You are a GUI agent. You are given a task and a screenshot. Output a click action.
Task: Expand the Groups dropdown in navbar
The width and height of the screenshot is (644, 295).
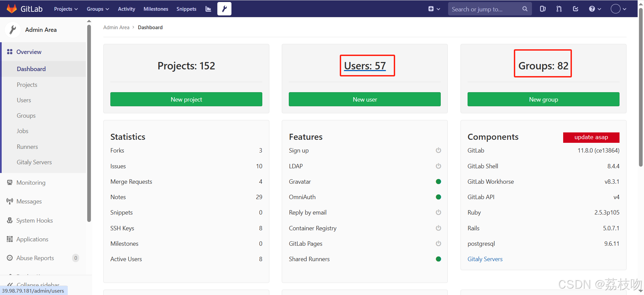coord(98,9)
